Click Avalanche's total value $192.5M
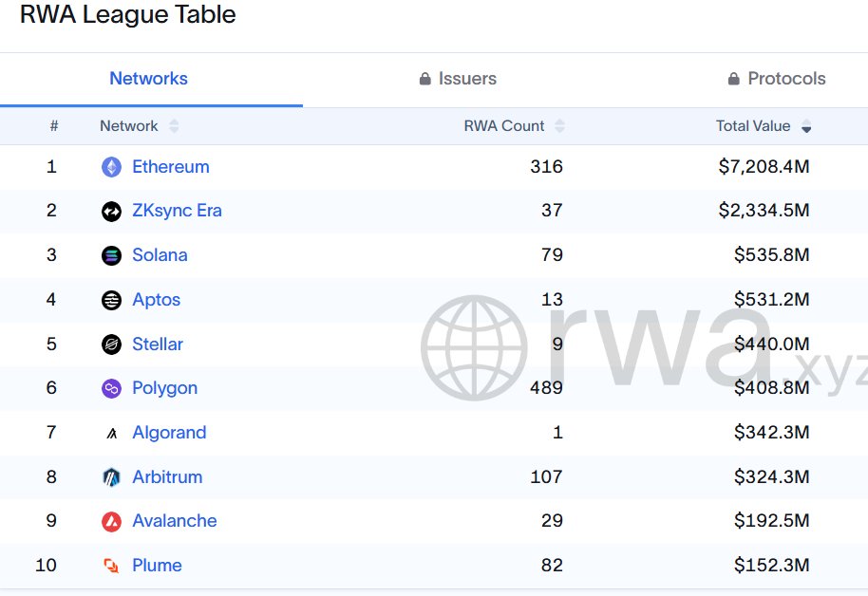 772,521
